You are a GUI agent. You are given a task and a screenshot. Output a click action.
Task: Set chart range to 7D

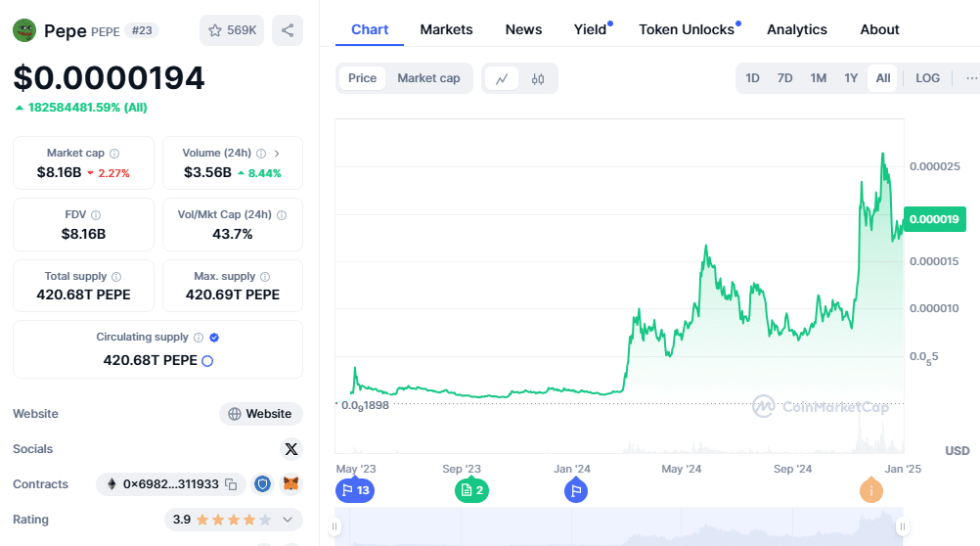(x=784, y=78)
